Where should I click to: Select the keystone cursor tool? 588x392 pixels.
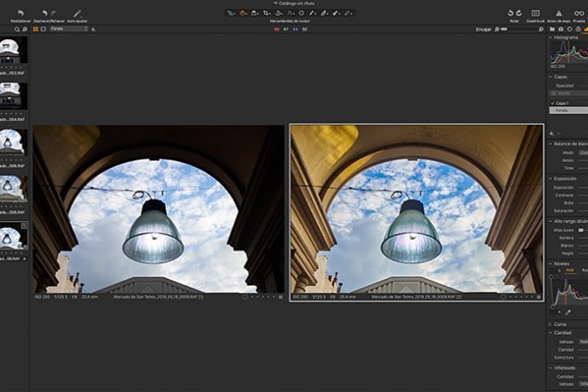pyautogui.click(x=290, y=13)
